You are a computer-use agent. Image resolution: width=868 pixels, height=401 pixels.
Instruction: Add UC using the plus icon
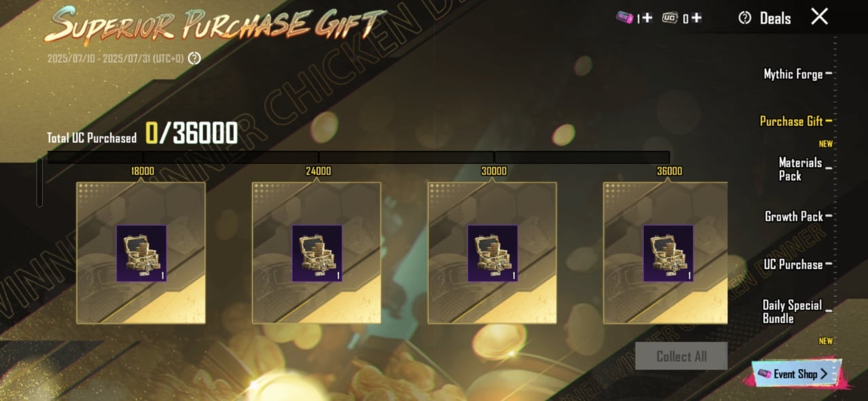pos(696,18)
